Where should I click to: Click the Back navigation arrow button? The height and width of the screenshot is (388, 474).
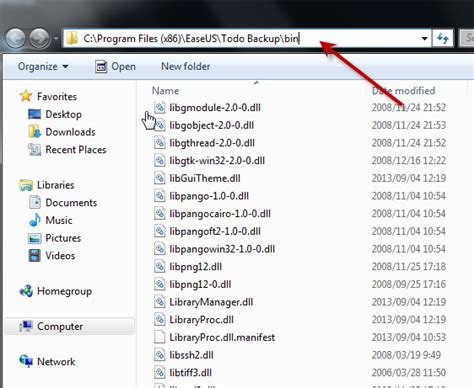(x=15, y=38)
